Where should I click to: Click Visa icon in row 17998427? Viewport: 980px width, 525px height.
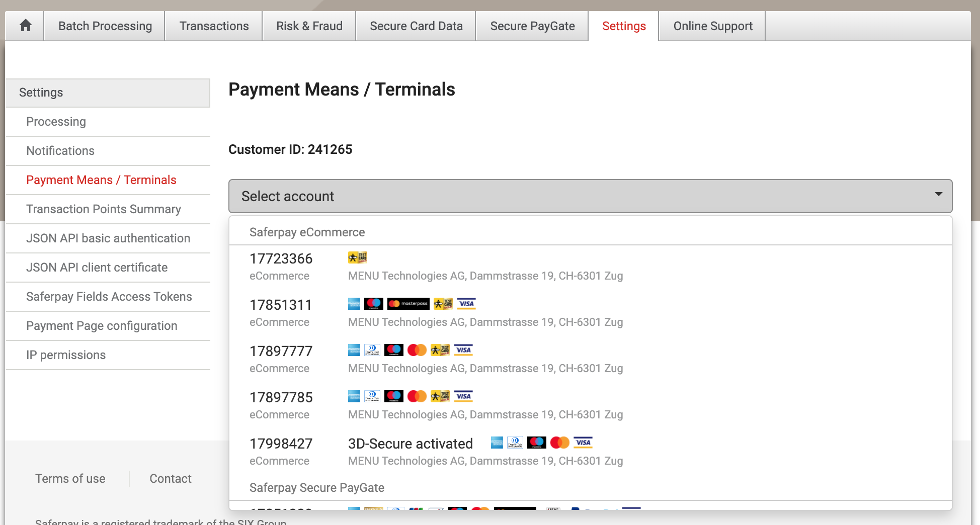pos(583,443)
